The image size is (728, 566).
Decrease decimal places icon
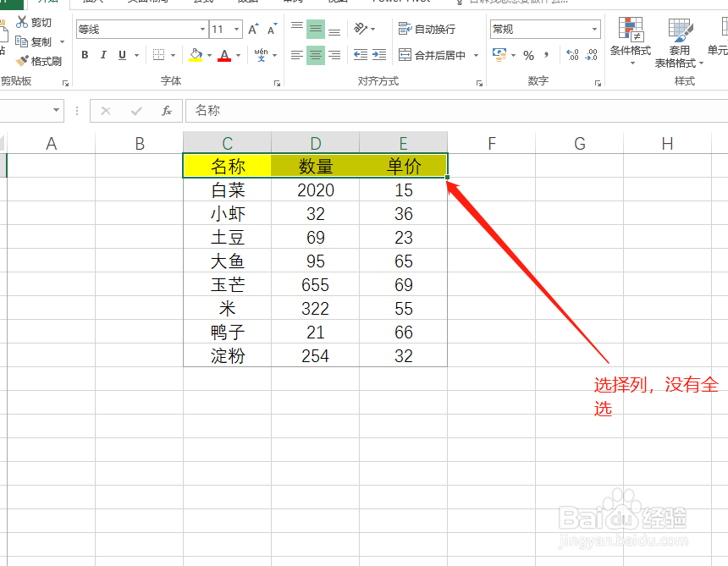[591, 55]
